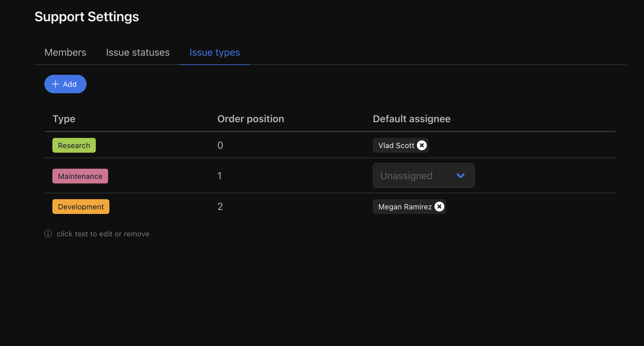Screen dimensions: 644x346
Task: Click the Default assignee column header
Action: tap(411, 119)
